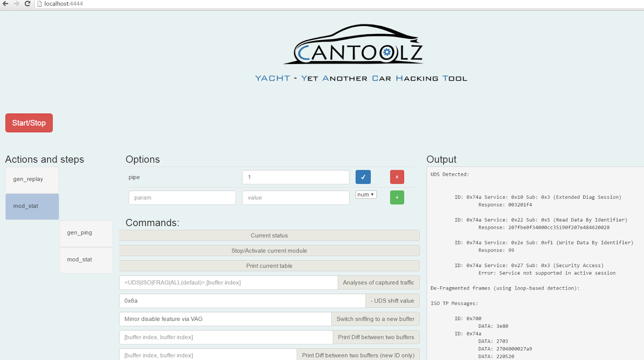Click the 0x6a shift value field
This screenshot has height=360, width=644.
[x=243, y=301]
